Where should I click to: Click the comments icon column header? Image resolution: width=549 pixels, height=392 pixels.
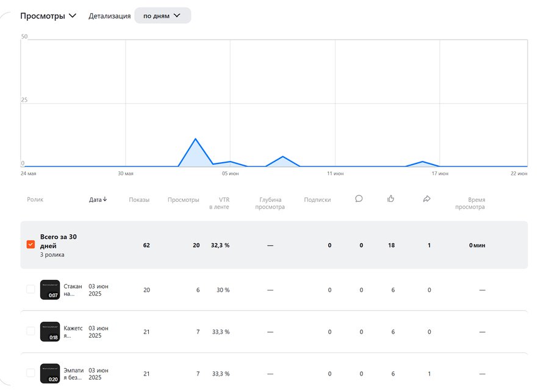tap(359, 199)
